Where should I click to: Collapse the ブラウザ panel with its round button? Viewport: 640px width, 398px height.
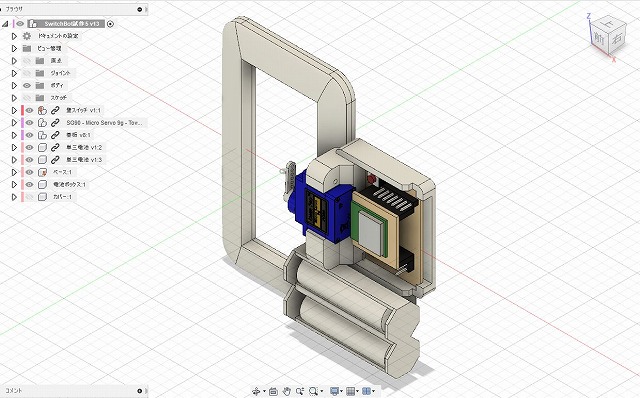pyautogui.click(x=140, y=9)
